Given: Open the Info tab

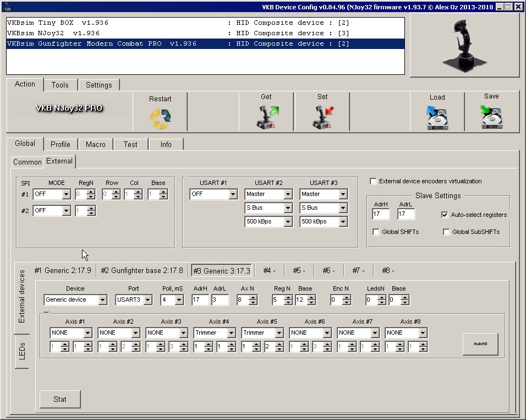Looking at the screenshot, I should click(166, 144).
